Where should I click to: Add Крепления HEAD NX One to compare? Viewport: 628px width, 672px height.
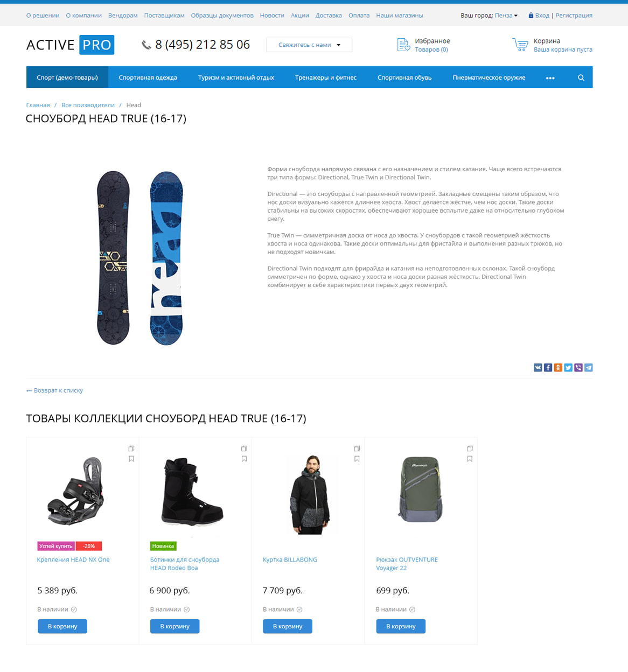131,449
